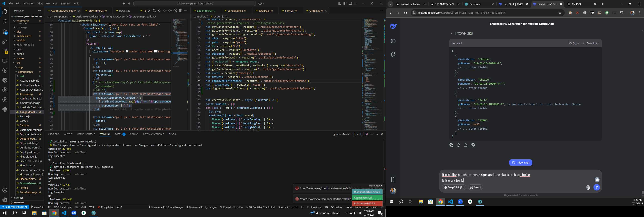
Task: Open the Selection menu in VS Code
Action: [x=29, y=3]
